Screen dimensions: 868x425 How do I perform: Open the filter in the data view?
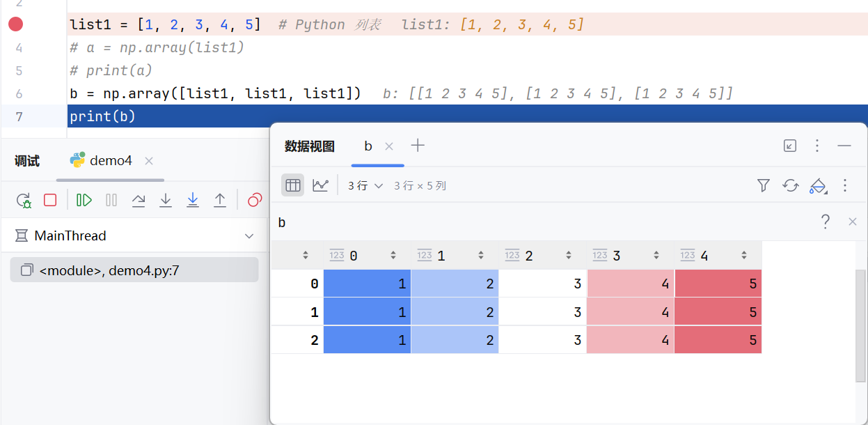764,185
